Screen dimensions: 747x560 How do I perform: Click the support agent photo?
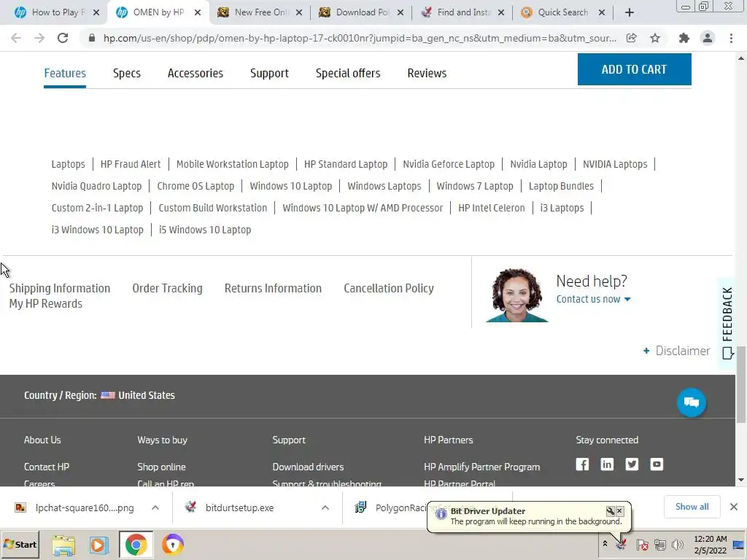[516, 295]
